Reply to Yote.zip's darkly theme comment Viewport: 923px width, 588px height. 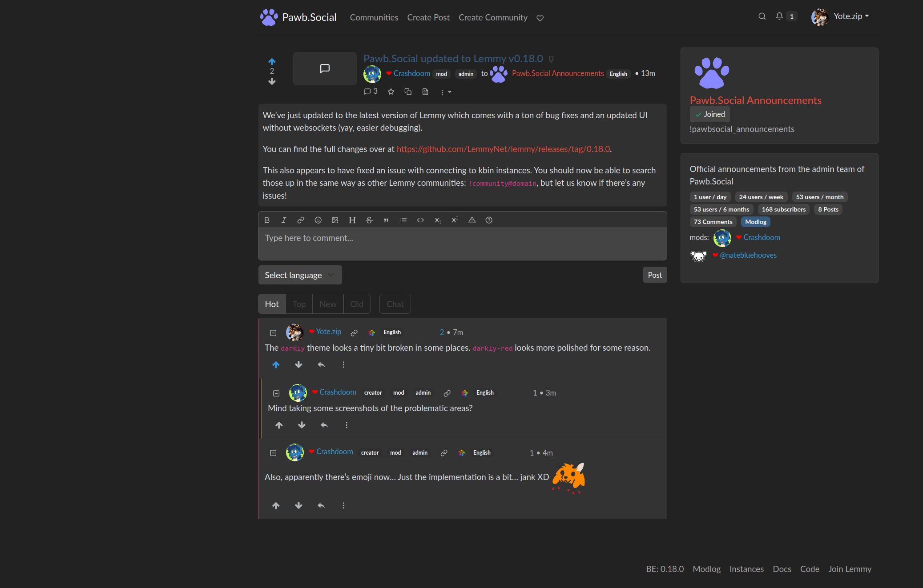coord(321,364)
